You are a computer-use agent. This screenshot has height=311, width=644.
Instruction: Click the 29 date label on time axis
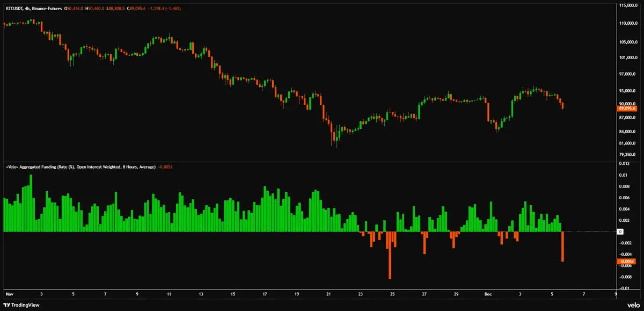click(x=456, y=294)
